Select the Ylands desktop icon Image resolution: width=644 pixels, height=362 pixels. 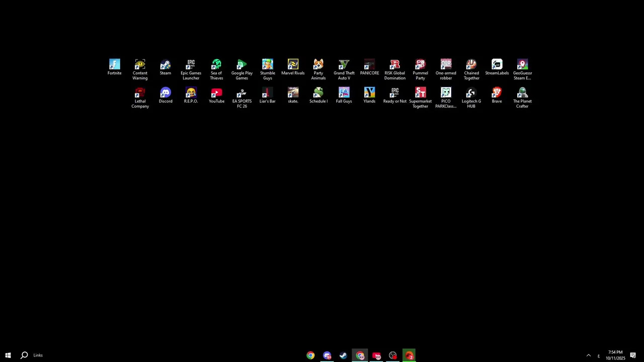coord(369,95)
